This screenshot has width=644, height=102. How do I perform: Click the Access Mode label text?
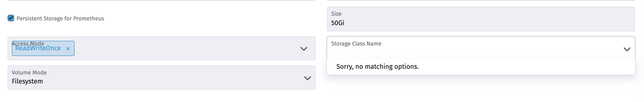click(28, 43)
